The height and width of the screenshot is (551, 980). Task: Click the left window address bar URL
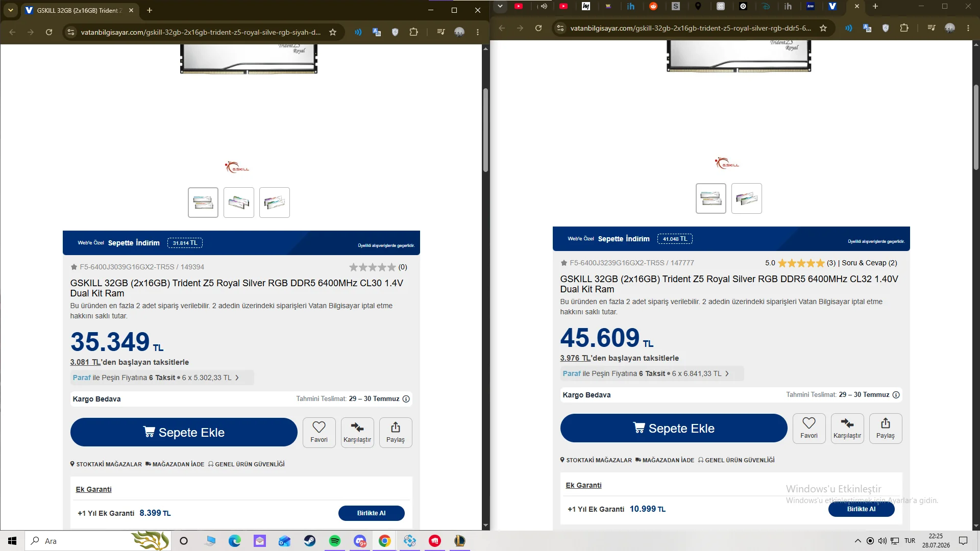[201, 32]
